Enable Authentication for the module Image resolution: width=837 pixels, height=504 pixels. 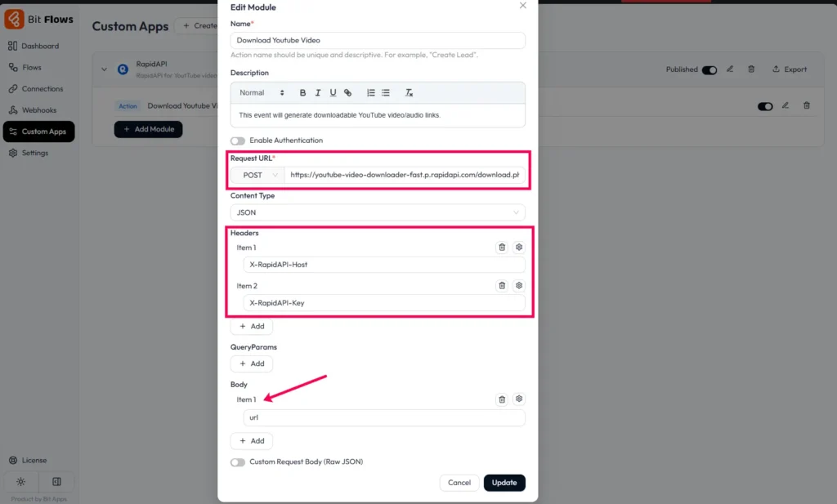[x=237, y=140]
